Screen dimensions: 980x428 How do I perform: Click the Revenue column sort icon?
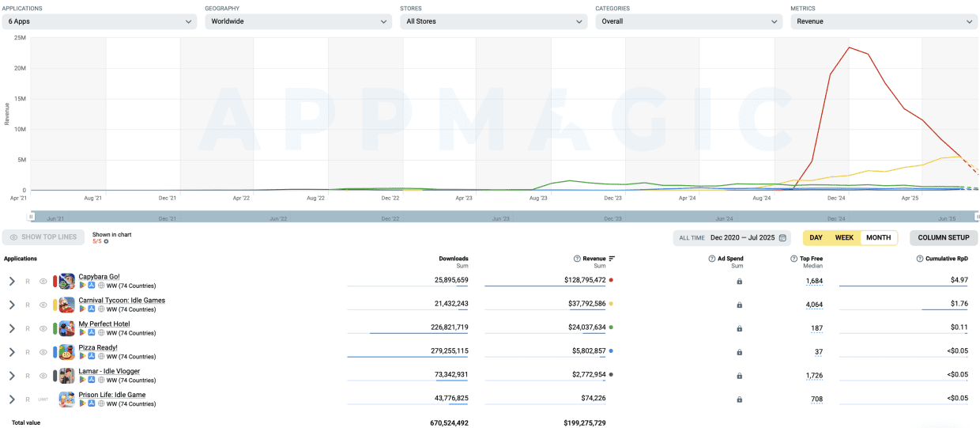tap(612, 259)
